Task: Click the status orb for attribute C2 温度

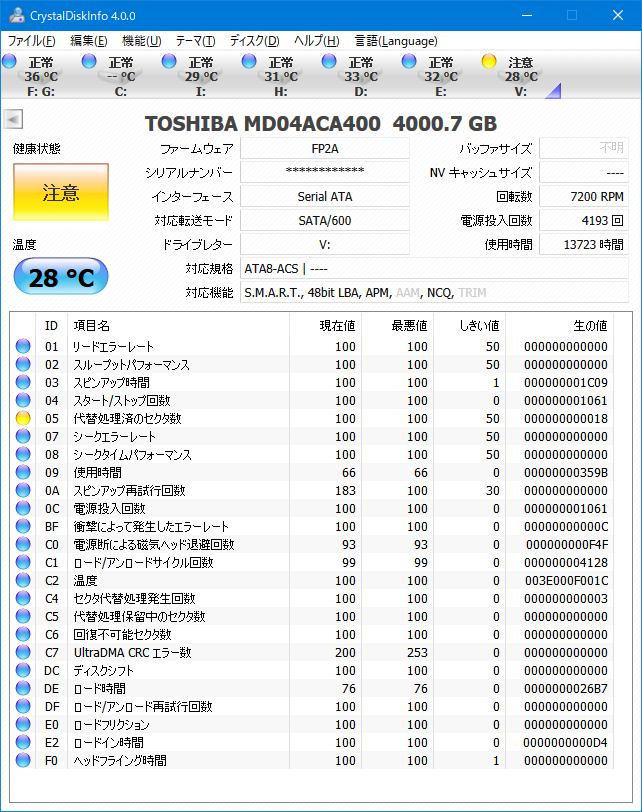Action: pyautogui.click(x=23, y=580)
